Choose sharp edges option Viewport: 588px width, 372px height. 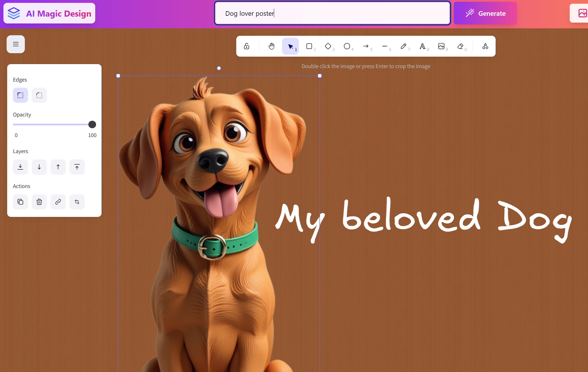(20, 95)
